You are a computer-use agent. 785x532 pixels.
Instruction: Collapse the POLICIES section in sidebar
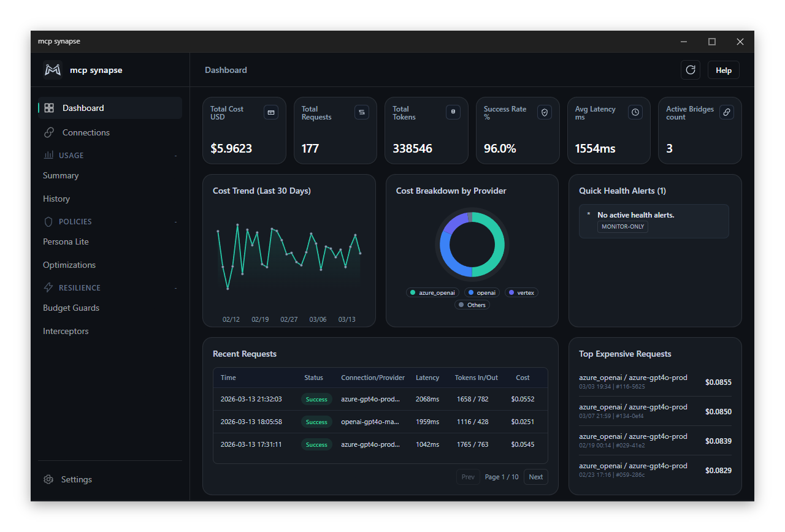point(176,221)
